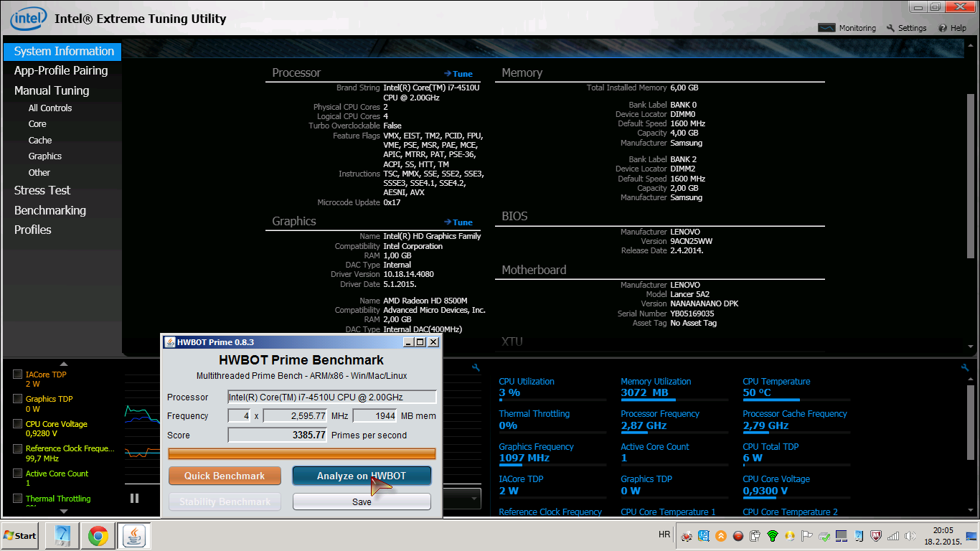
Task: Click main panel scrollbar up arrow
Action: pyautogui.click(x=971, y=44)
